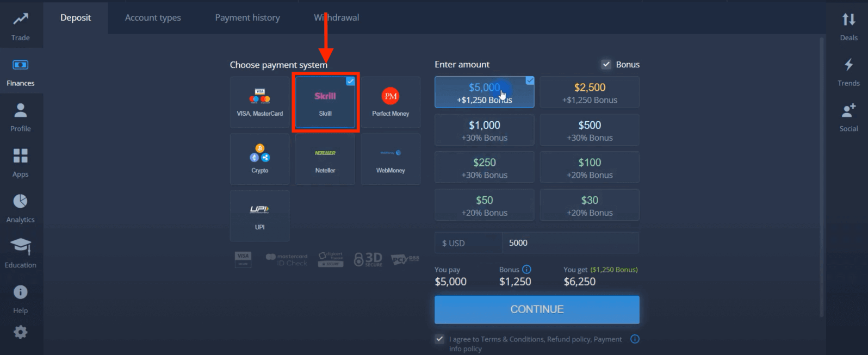Open the Analytics pie chart icon
Viewport: 868px width, 355px height.
[x=21, y=208]
